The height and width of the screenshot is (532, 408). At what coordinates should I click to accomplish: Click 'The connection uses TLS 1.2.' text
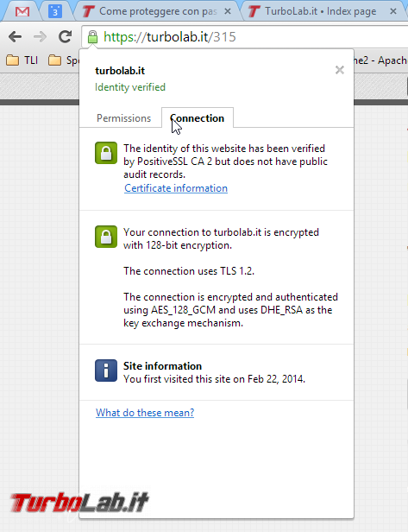pyautogui.click(x=189, y=271)
